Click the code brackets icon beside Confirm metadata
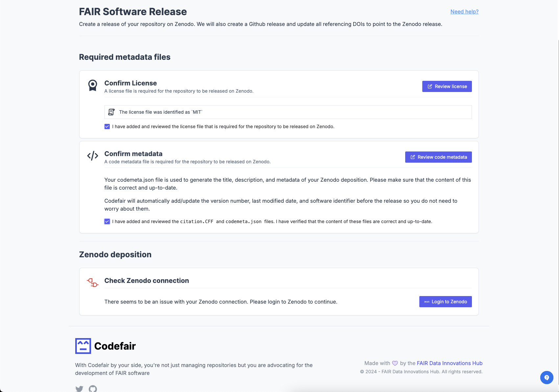The image size is (559, 392). (93, 156)
